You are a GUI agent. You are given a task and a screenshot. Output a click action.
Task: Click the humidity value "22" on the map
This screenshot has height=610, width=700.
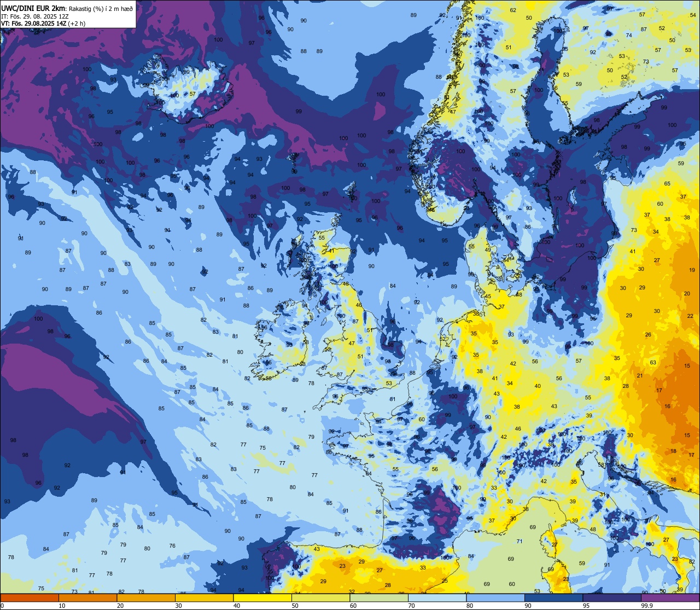tap(690, 316)
